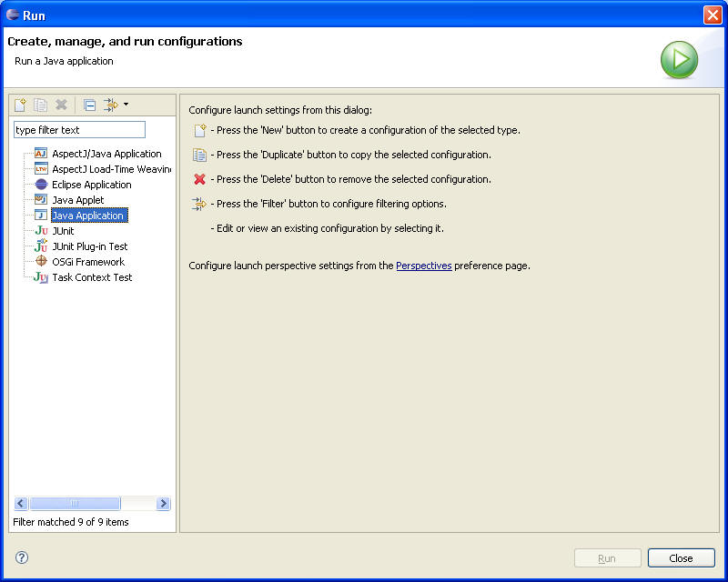Click the Delete configuration toolbar icon
Image resolution: width=728 pixels, height=582 pixels.
(61, 105)
